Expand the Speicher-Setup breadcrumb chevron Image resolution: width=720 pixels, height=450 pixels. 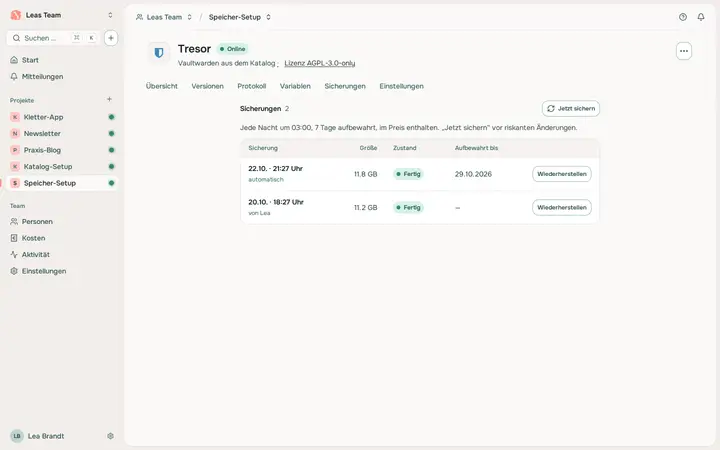[268, 17]
